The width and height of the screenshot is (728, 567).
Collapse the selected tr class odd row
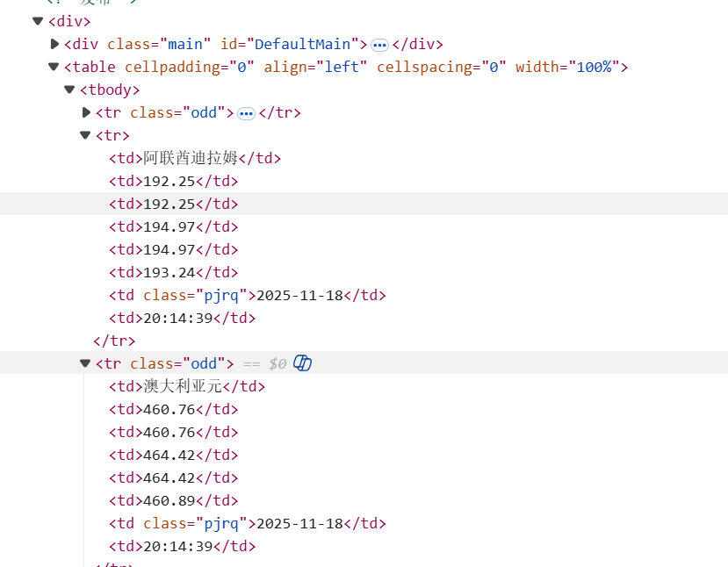[x=85, y=362]
